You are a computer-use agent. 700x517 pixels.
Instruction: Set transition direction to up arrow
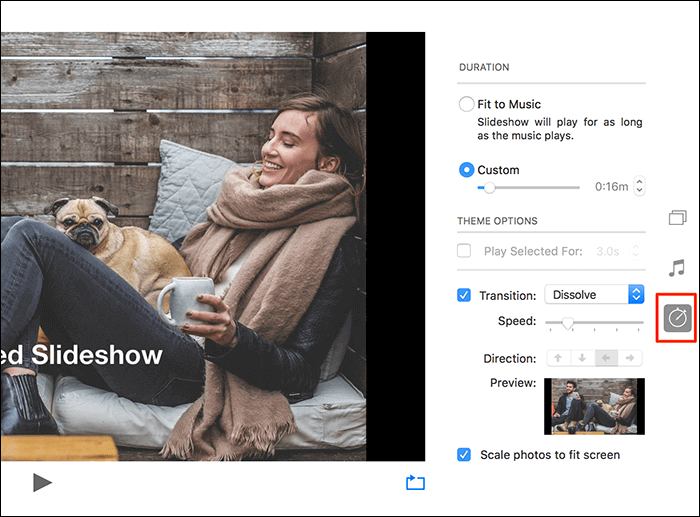[x=558, y=358]
